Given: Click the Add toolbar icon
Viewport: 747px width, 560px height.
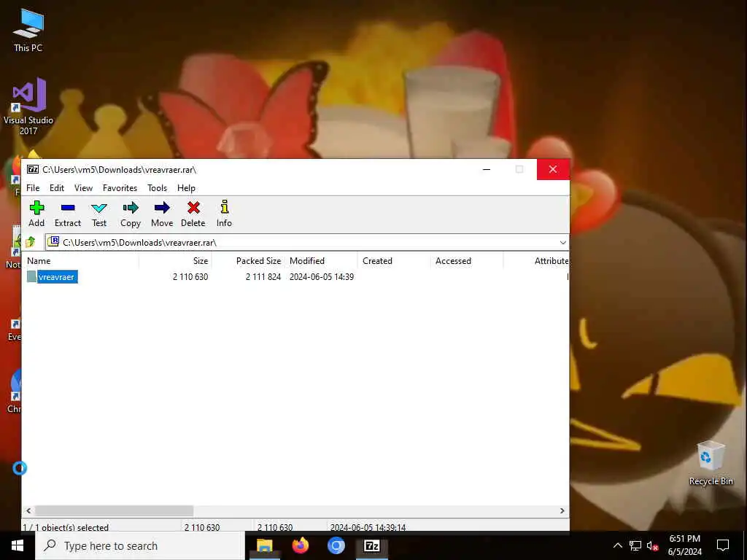Looking at the screenshot, I should (36, 214).
